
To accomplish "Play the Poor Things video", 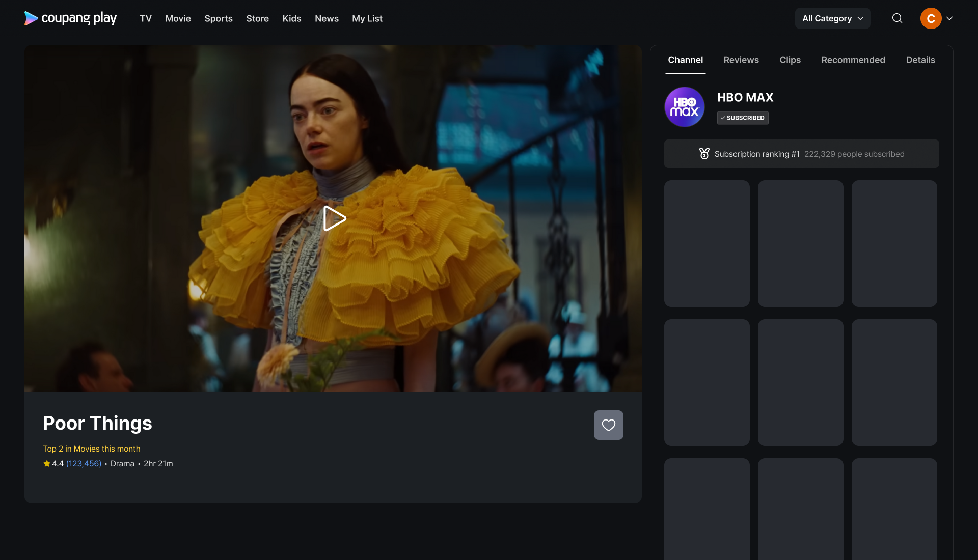I will point(334,218).
